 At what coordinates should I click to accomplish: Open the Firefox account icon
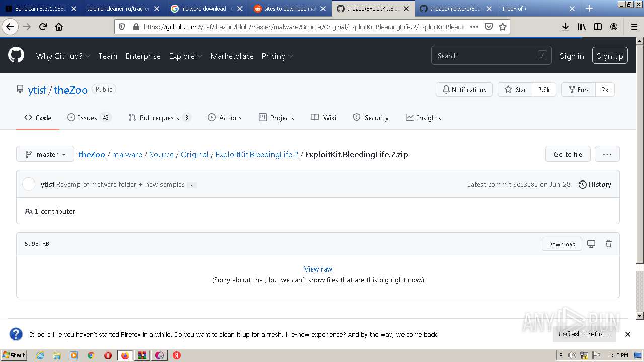tap(614, 27)
